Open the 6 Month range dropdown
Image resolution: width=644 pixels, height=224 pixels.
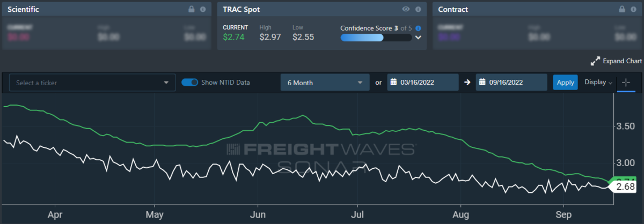click(324, 83)
